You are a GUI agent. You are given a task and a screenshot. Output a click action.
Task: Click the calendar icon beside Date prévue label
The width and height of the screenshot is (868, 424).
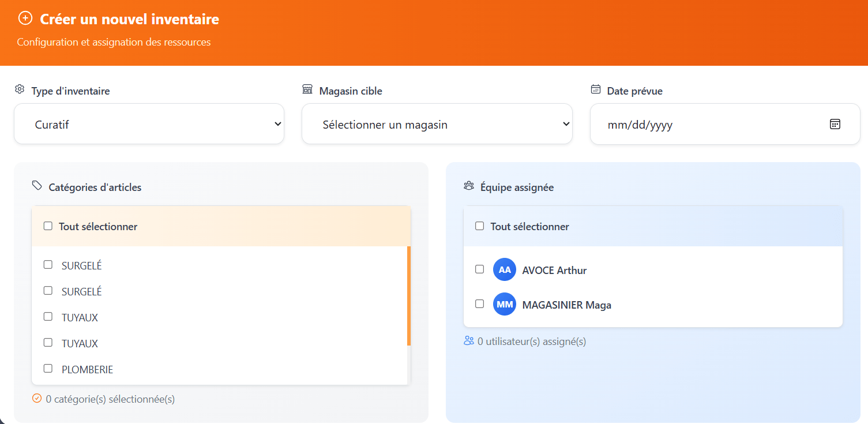click(x=596, y=89)
